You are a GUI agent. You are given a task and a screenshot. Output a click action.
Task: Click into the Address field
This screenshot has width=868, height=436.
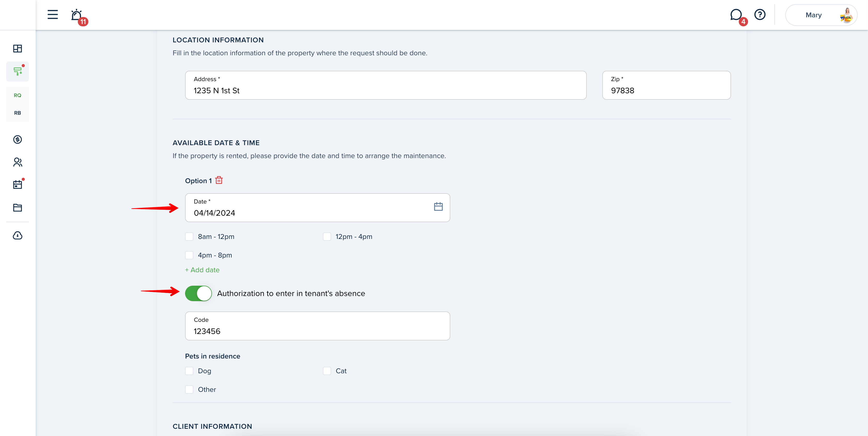(x=386, y=85)
